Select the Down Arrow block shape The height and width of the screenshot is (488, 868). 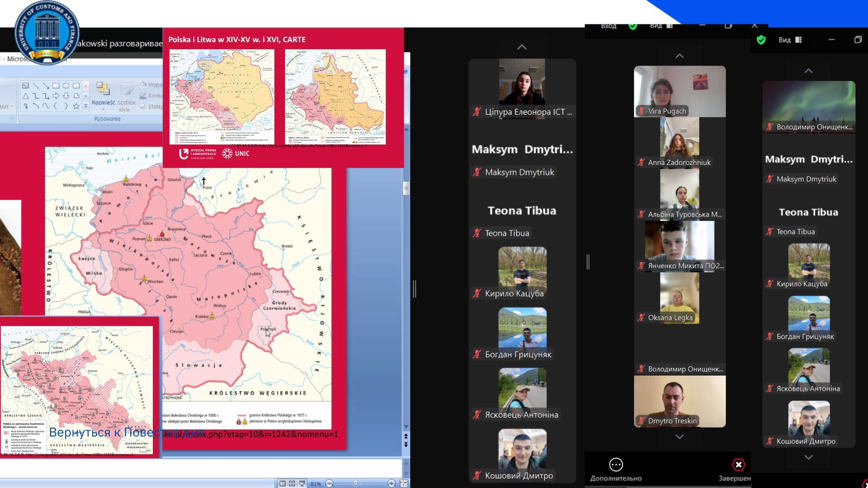(x=66, y=96)
